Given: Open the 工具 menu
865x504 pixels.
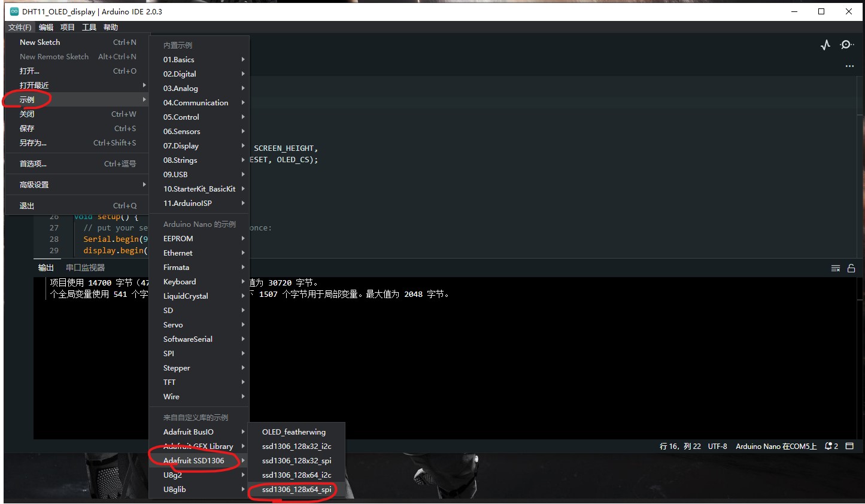Looking at the screenshot, I should 89,28.
